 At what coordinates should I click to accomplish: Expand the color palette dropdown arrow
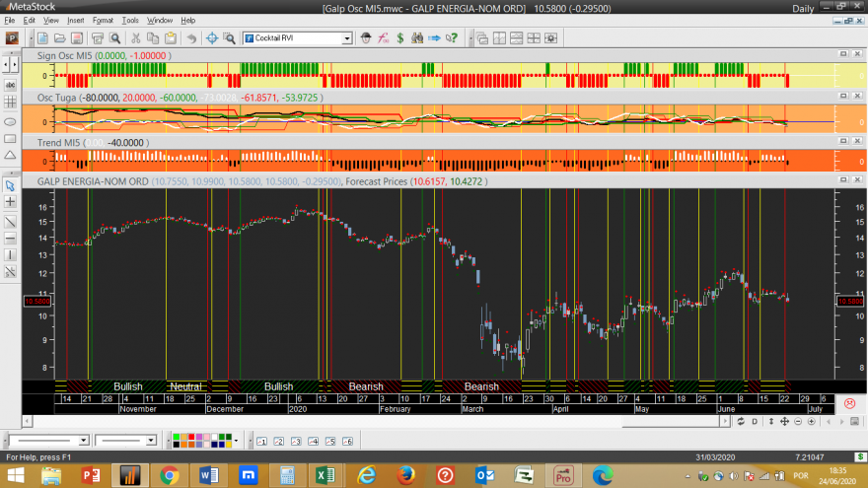coord(237,441)
